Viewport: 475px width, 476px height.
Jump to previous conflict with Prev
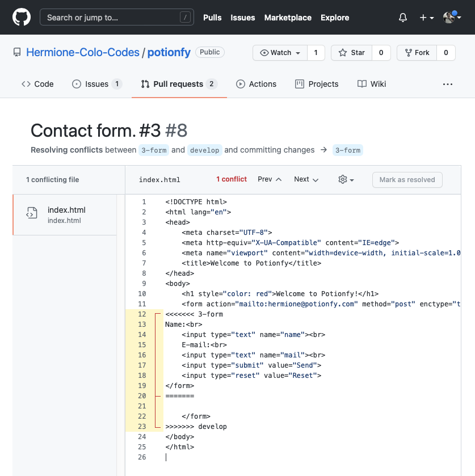point(270,179)
